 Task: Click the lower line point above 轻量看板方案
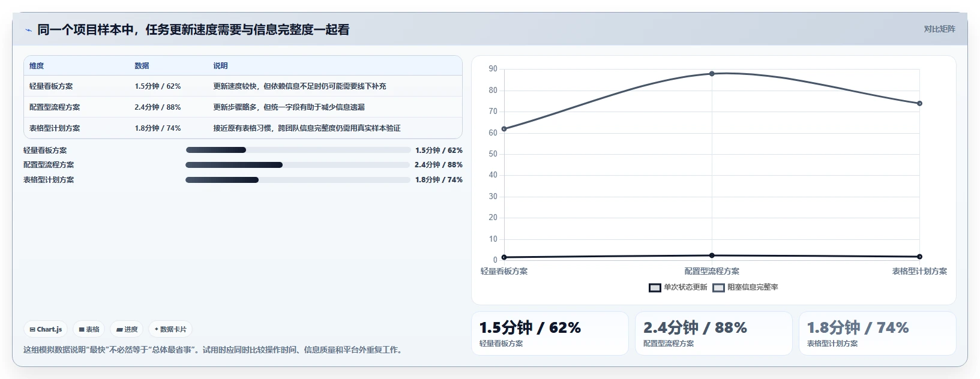(x=504, y=257)
